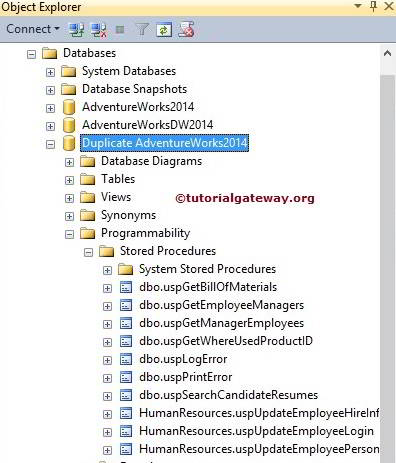Click the Connect Object Explorer icon
Viewport: 396px width, 463px height.
(x=76, y=30)
